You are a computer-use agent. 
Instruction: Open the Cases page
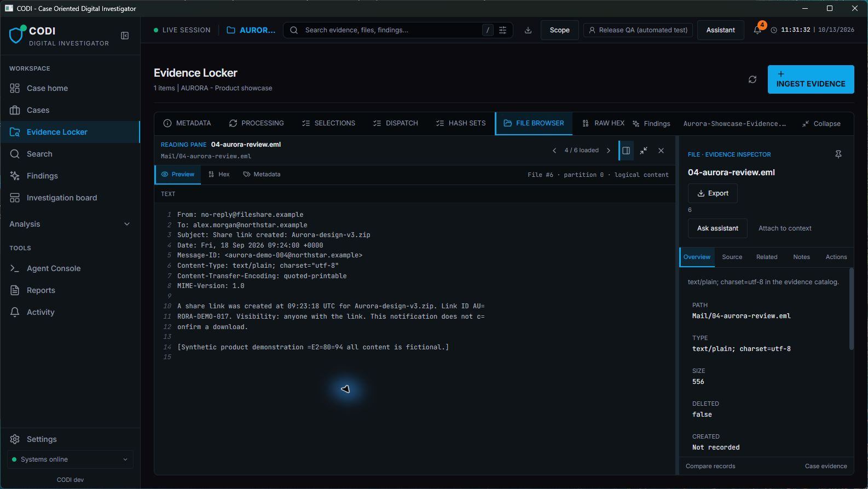coord(70,110)
